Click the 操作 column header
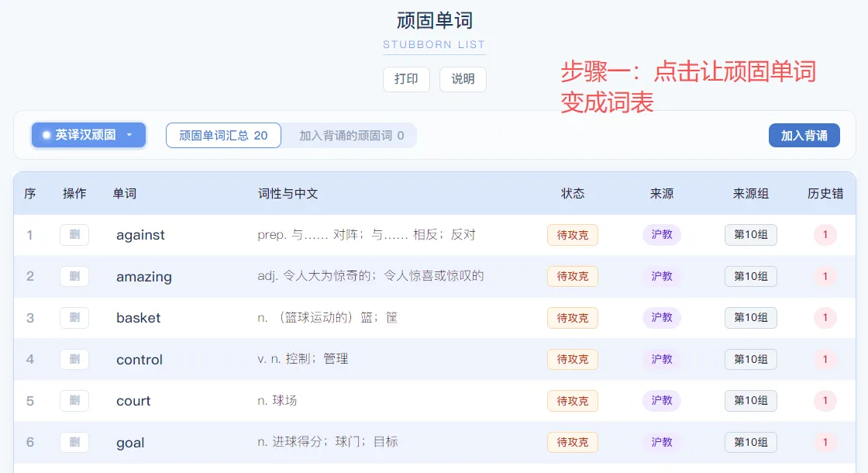The width and height of the screenshot is (868, 473). [x=74, y=193]
